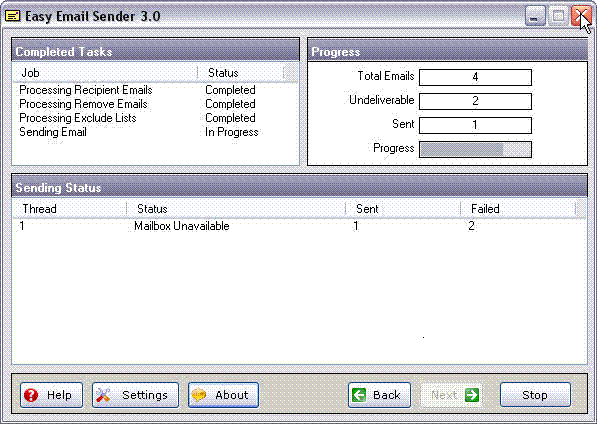The width and height of the screenshot is (597, 424).
Task: Click the Total Emails count field
Action: (475, 77)
